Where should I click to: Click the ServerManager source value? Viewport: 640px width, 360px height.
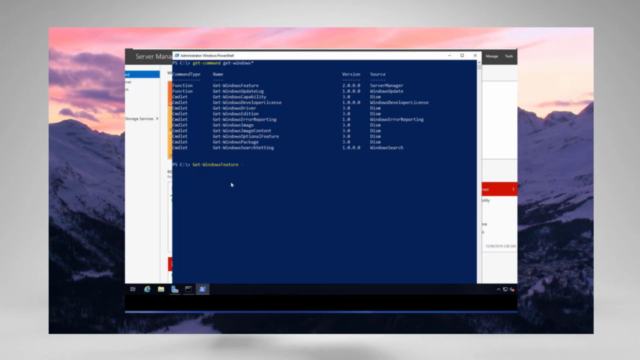coord(387,86)
